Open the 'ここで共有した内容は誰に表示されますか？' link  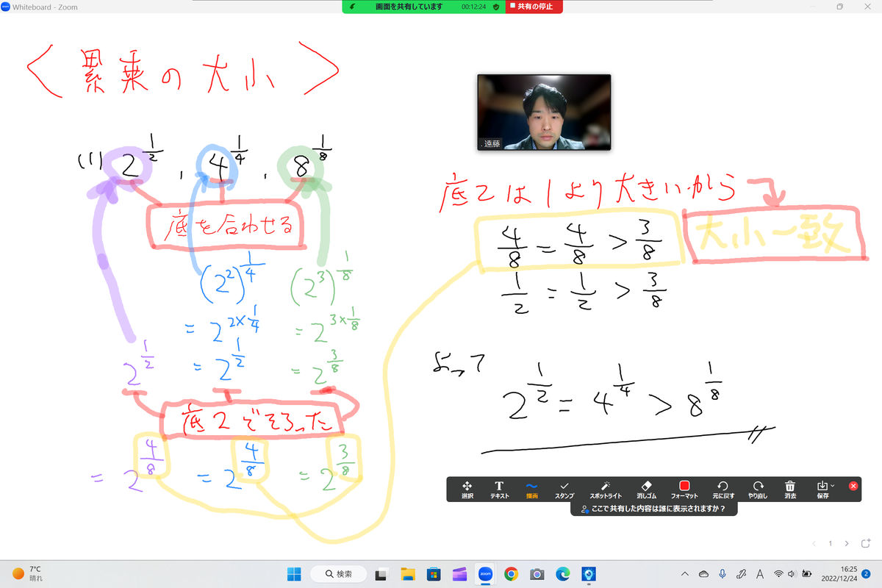[654, 509]
